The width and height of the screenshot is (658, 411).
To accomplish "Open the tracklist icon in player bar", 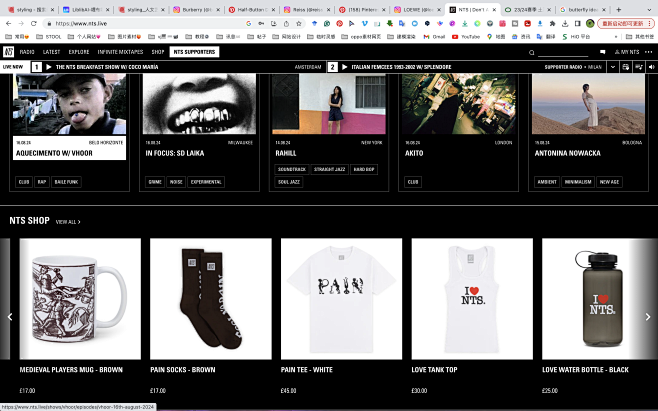I will [x=639, y=67].
